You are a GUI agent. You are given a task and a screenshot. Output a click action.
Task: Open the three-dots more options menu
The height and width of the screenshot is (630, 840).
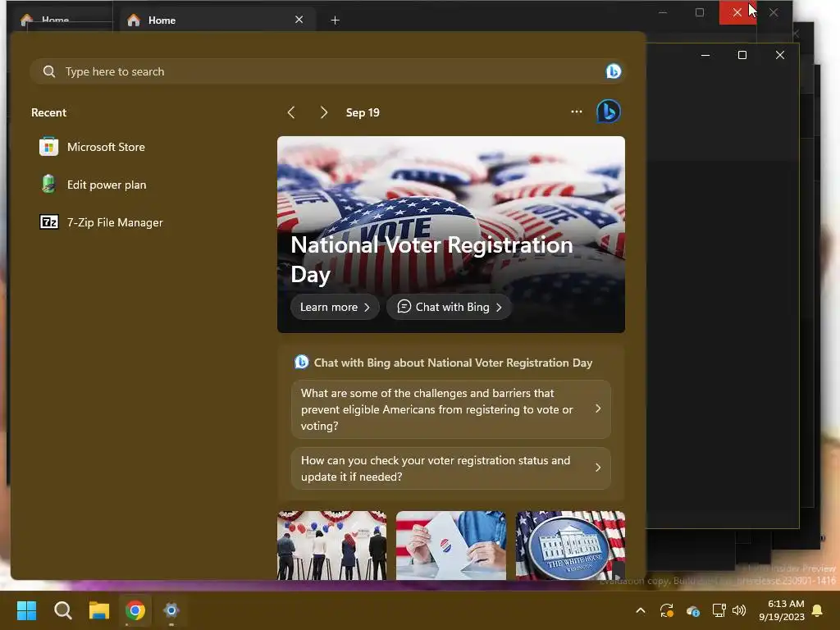577,112
